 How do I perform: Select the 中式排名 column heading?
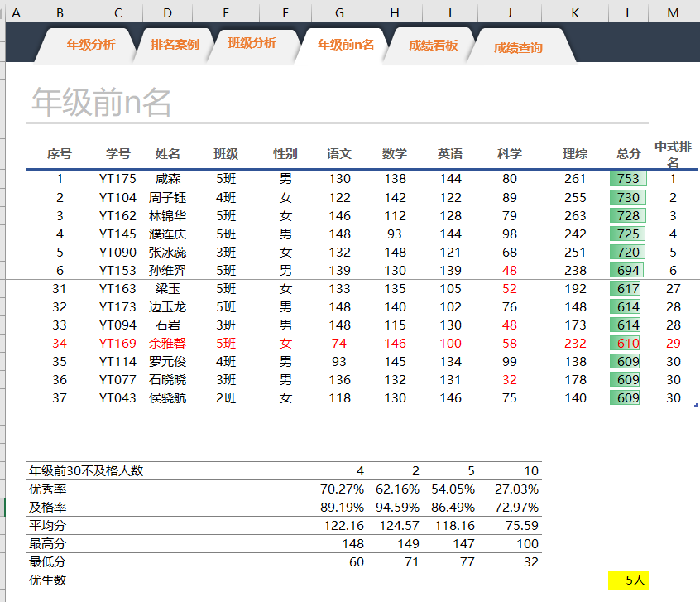click(x=673, y=154)
